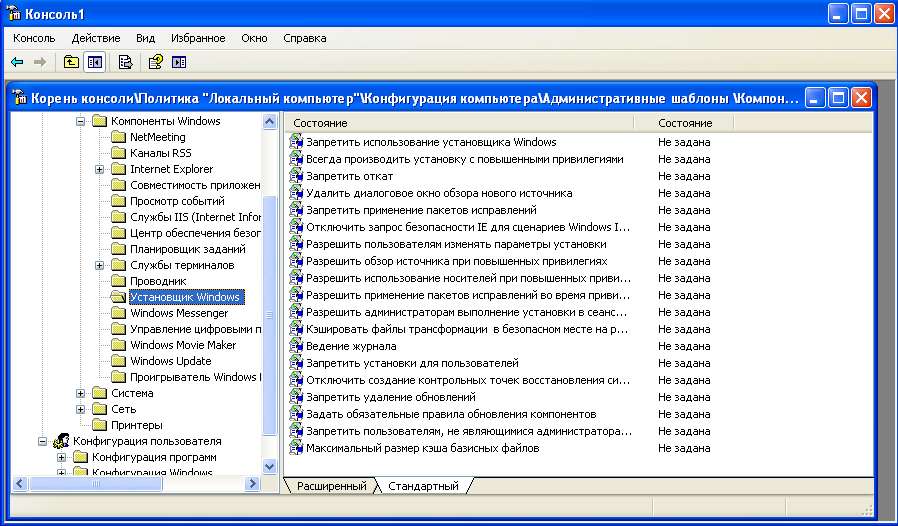The image size is (898, 526).
Task: Select Службы IIS tree item
Action: click(195, 217)
